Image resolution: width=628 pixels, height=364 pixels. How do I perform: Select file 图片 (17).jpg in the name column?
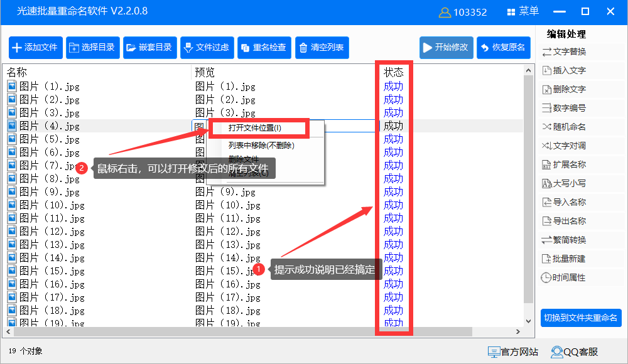click(51, 298)
